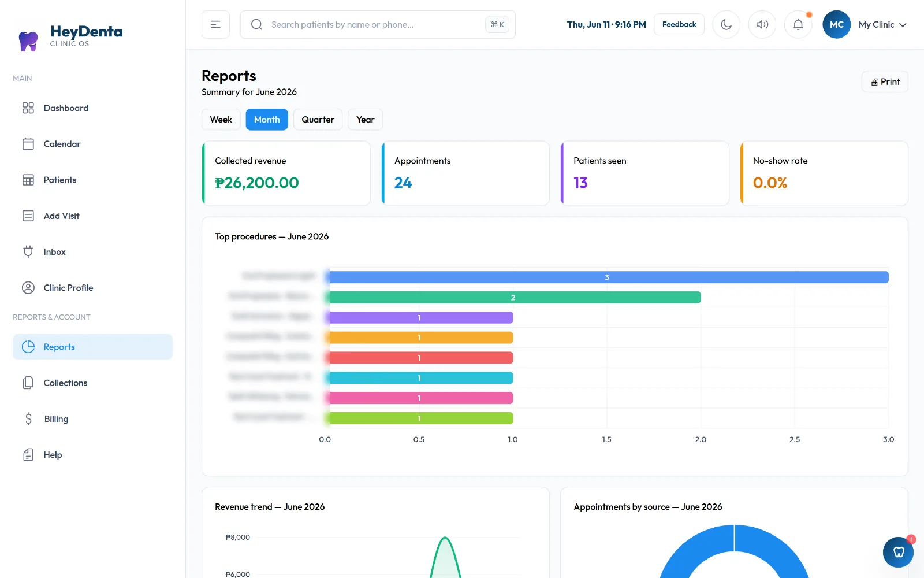924x578 pixels.
Task: Click the "Revenue trend — June 2026" heading
Action: tap(270, 507)
